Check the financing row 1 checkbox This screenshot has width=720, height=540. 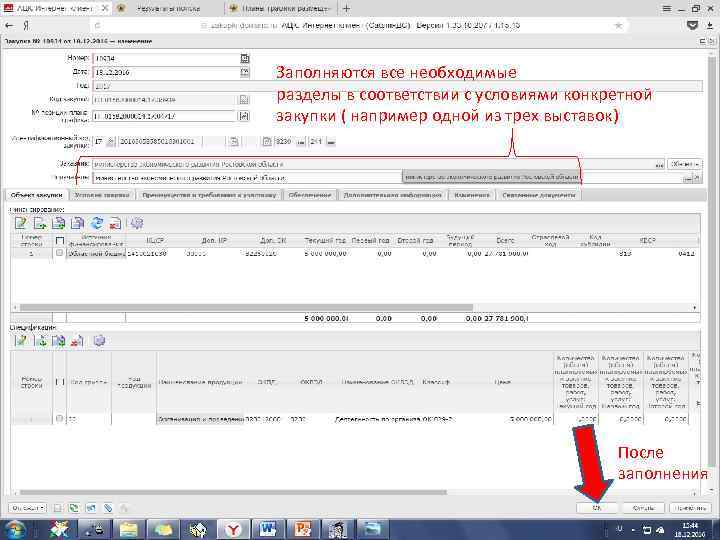[59, 253]
